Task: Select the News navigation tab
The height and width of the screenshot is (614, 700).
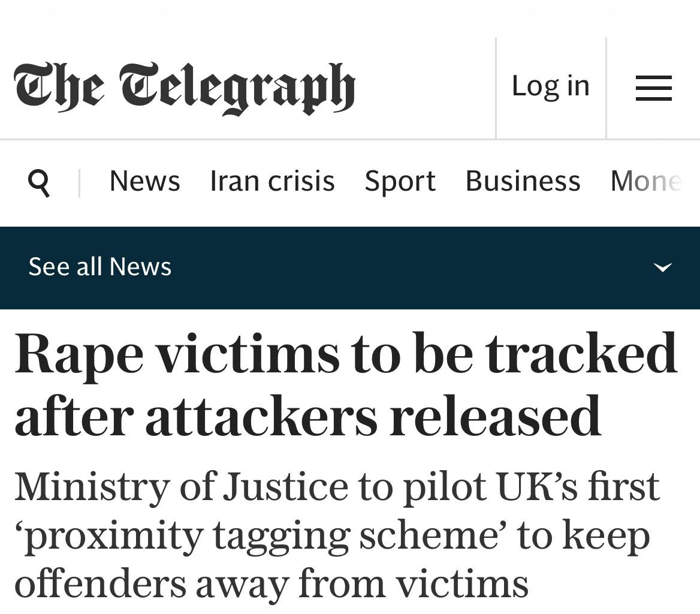Action: pyautogui.click(x=144, y=180)
